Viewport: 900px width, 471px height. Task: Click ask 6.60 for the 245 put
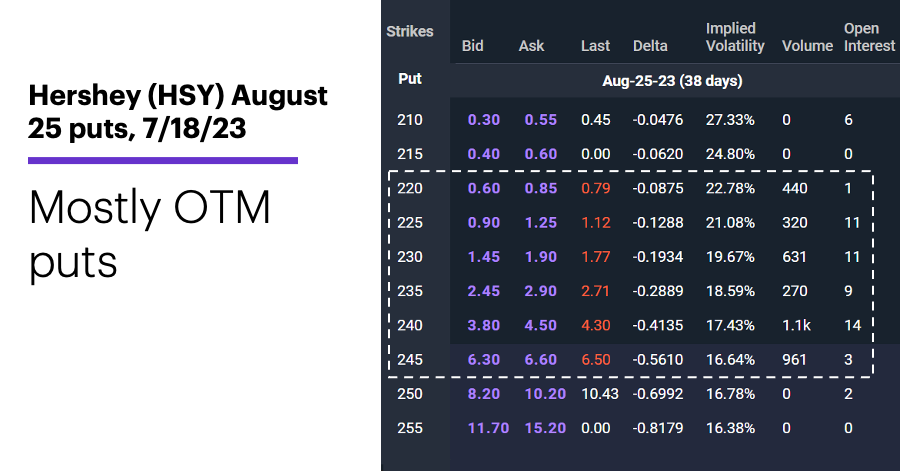tap(541, 360)
